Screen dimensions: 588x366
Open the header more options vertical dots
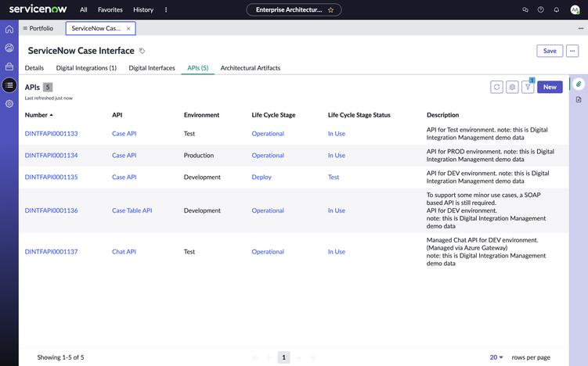click(166, 9)
